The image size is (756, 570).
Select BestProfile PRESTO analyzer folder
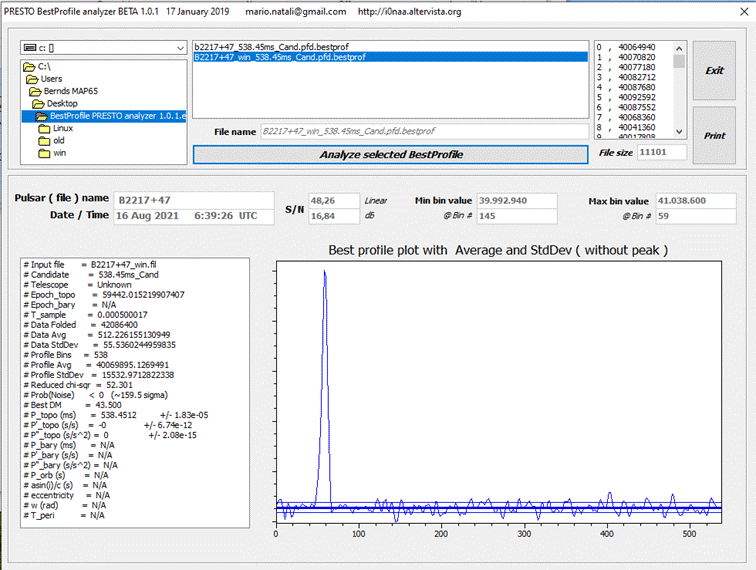pyautogui.click(x=104, y=116)
